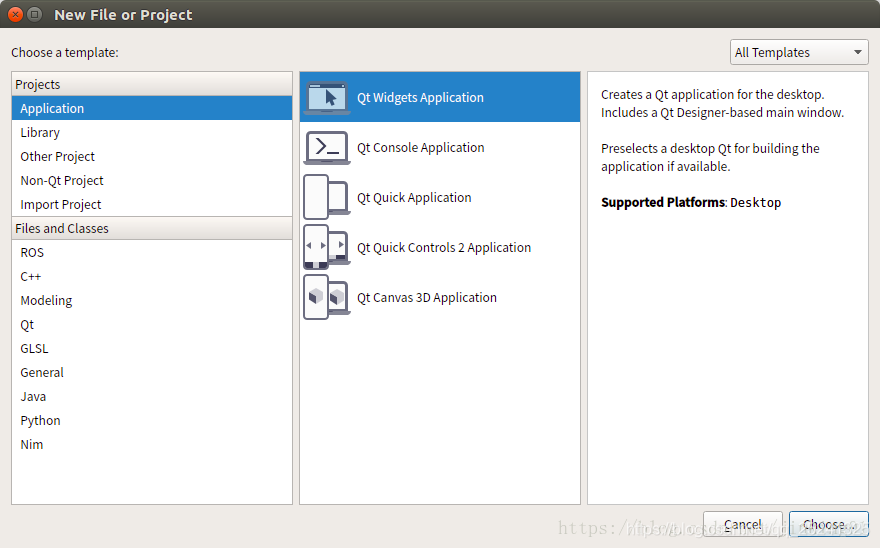880x548 pixels.
Task: Select Library project category
Action: (x=152, y=132)
